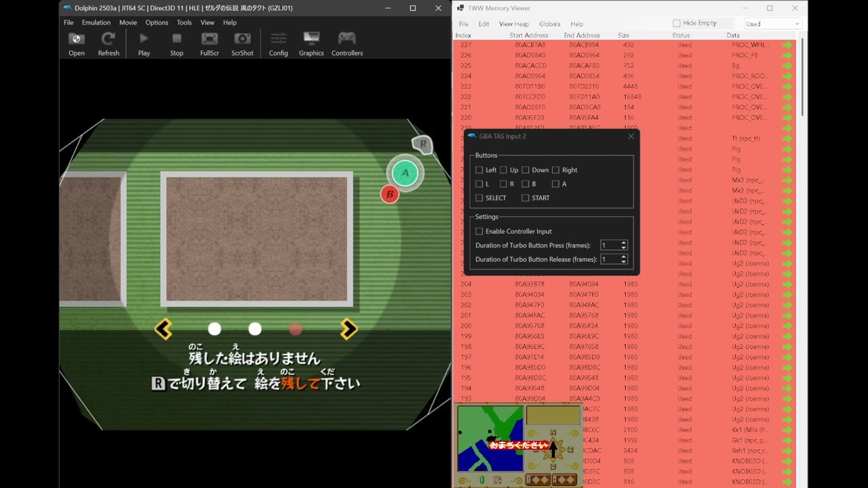Viewport: 868px width, 488px height.
Task: Click the green A button in game view
Action: click(406, 173)
